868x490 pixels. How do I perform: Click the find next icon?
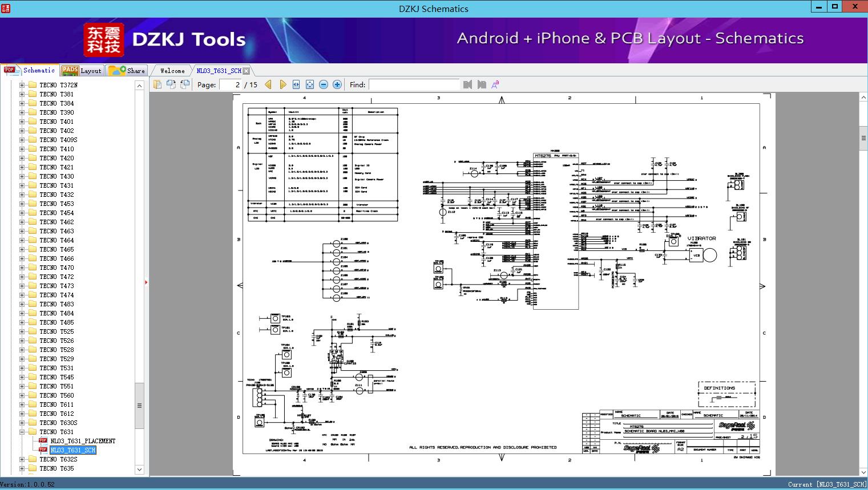click(x=482, y=84)
